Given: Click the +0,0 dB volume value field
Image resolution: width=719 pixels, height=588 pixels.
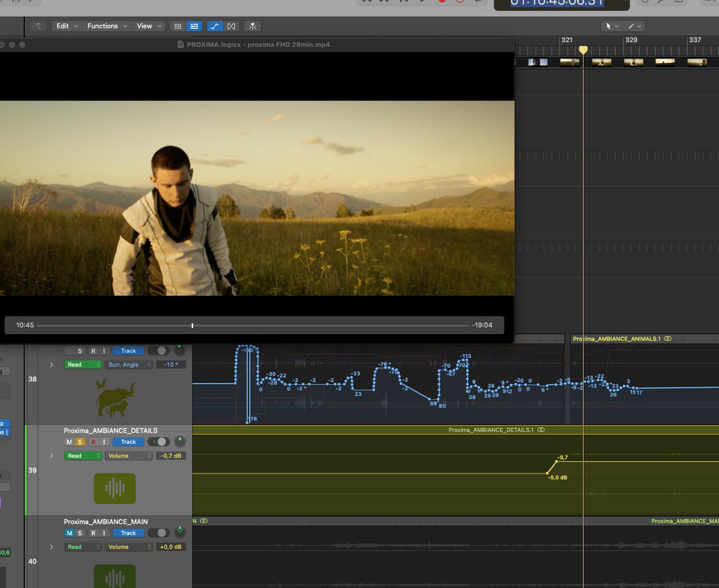Looking at the screenshot, I should click(171, 546).
